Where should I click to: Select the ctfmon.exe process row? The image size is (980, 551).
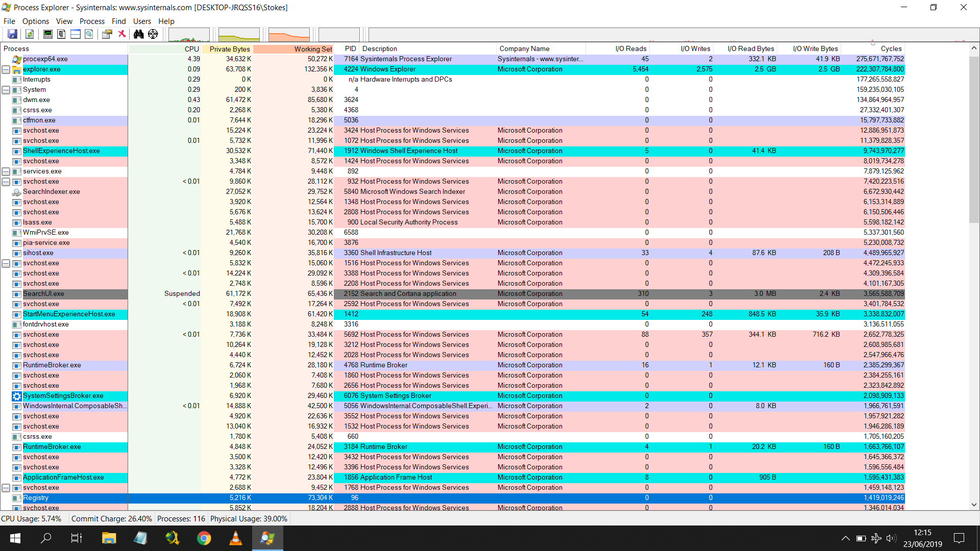coord(453,120)
